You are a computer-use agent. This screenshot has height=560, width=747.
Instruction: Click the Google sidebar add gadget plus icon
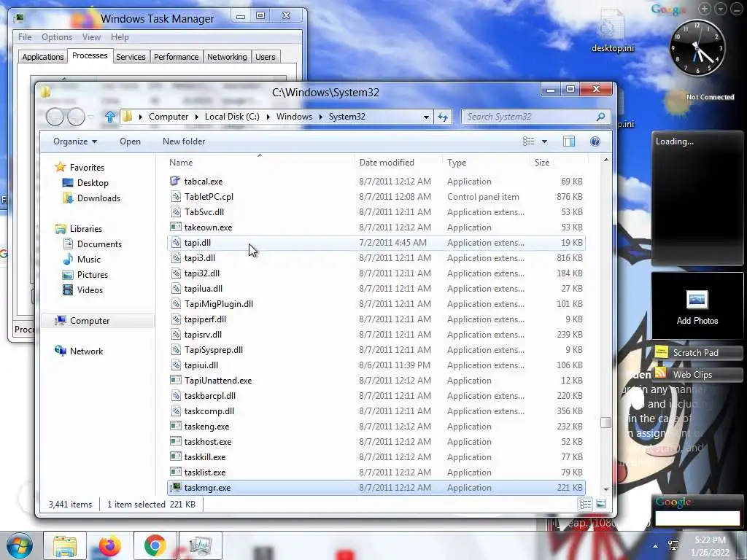[705, 9]
